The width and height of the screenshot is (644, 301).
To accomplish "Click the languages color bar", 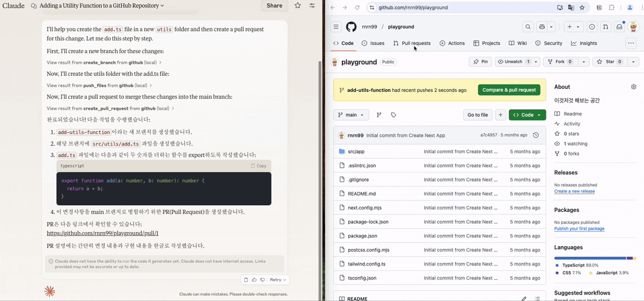I will pyautogui.click(x=595, y=258).
